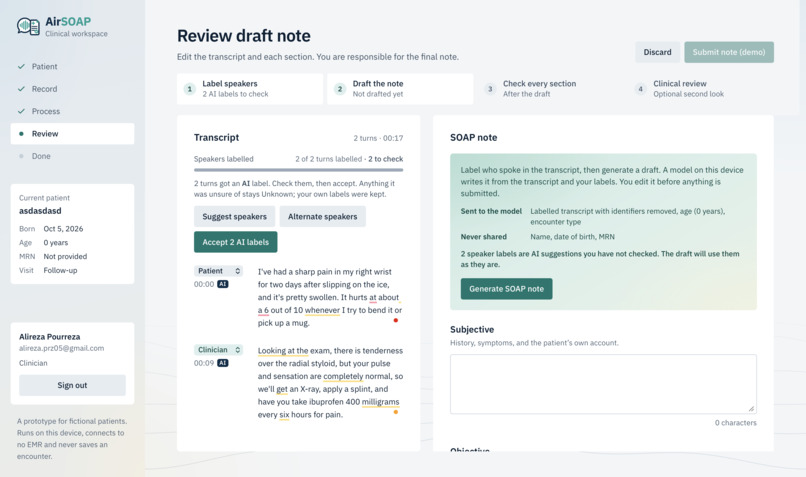
Task: Select the Done step in sidebar
Action: 72,156
